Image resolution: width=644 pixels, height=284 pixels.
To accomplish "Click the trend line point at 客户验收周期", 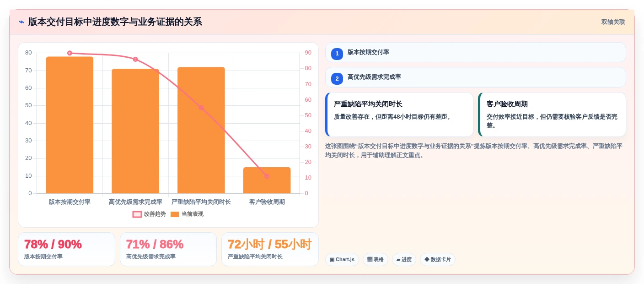I will click(x=267, y=176).
